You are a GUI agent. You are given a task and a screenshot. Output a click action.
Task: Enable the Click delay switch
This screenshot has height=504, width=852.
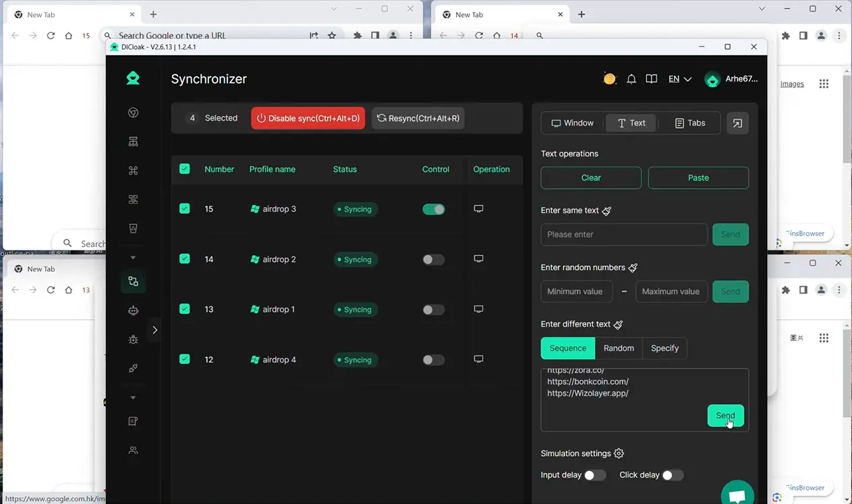click(673, 475)
